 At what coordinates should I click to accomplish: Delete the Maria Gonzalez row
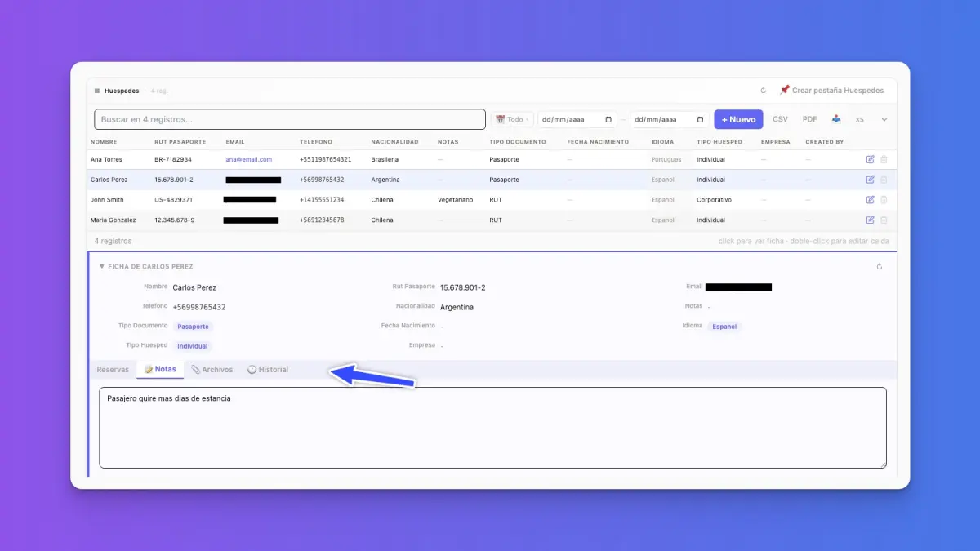[x=884, y=220]
